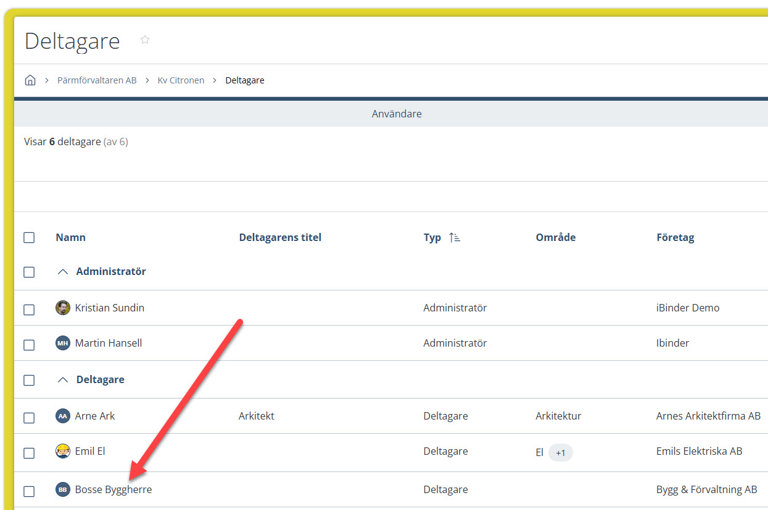Collapse the Administratör group
The height and width of the screenshot is (510, 768).
tap(63, 272)
